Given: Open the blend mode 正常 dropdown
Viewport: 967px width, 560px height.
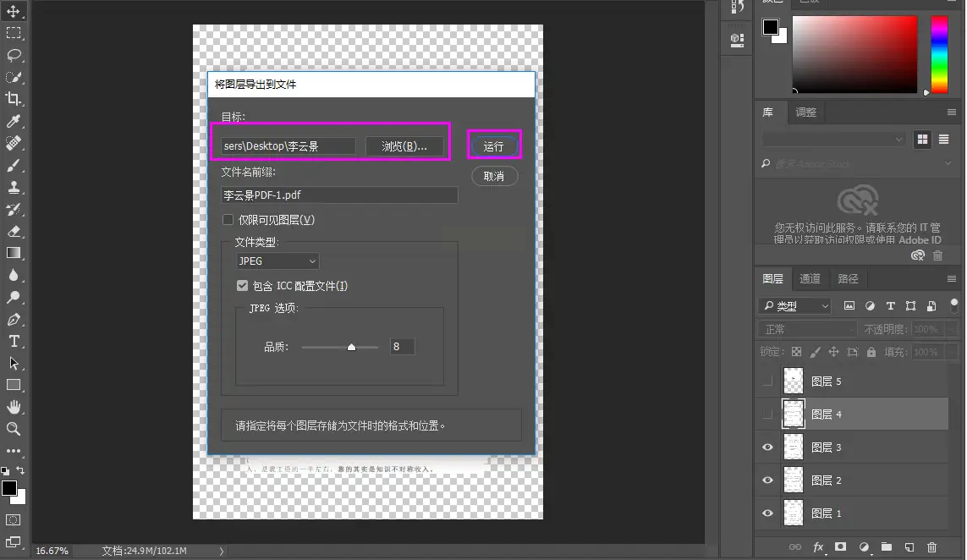Looking at the screenshot, I should [809, 329].
